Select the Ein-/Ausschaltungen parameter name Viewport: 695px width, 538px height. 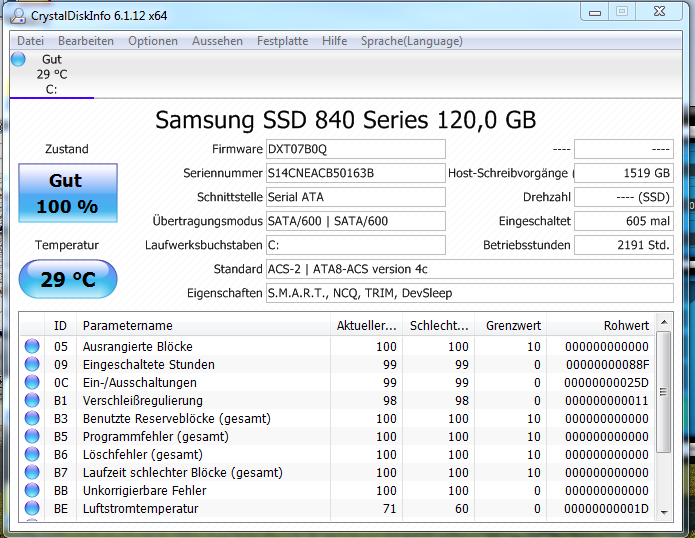(140, 382)
